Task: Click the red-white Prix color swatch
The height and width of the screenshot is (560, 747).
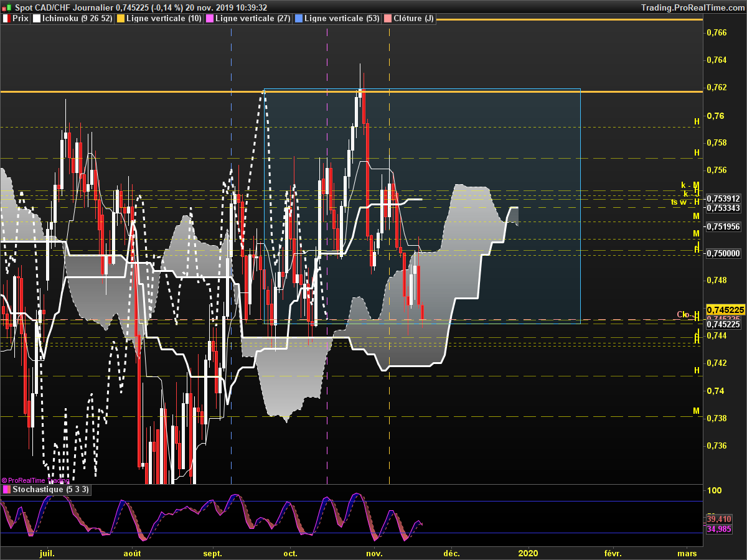Action: point(6,19)
